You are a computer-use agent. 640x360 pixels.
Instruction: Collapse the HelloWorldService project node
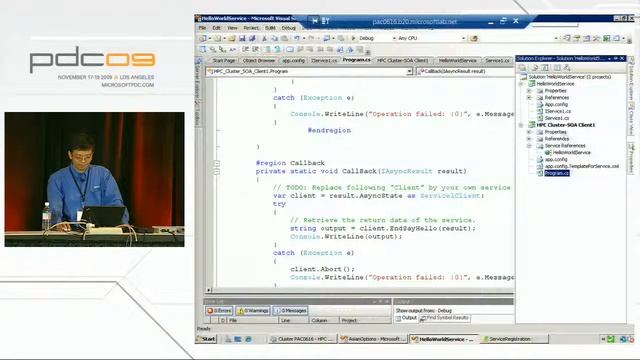point(521,84)
